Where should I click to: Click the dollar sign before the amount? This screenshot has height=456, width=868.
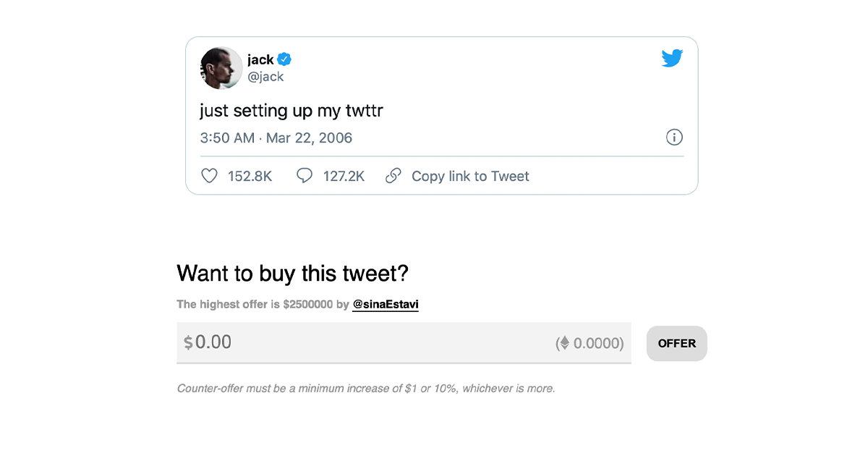[x=188, y=343]
